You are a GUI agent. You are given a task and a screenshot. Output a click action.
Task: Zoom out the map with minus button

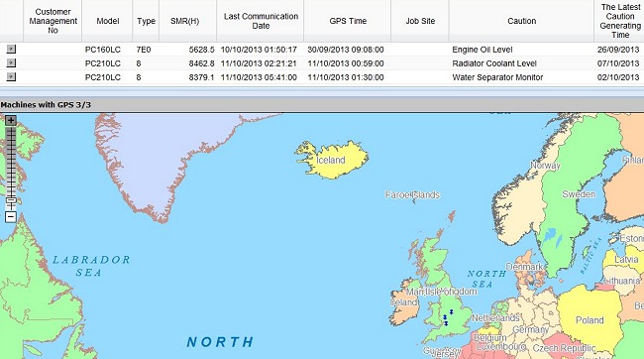click(11, 217)
